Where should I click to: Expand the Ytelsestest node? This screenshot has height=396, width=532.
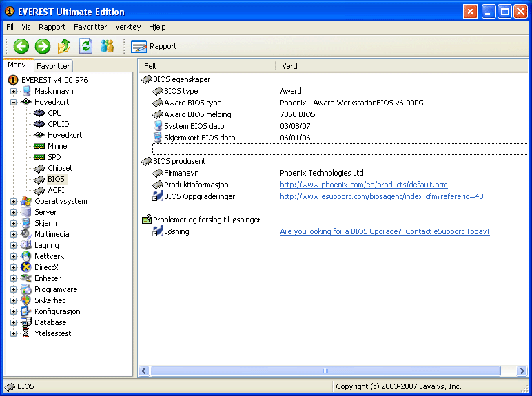coord(13,333)
